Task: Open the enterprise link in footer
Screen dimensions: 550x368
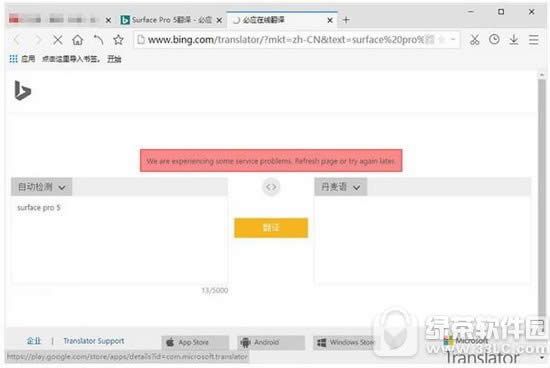Action: point(34,341)
